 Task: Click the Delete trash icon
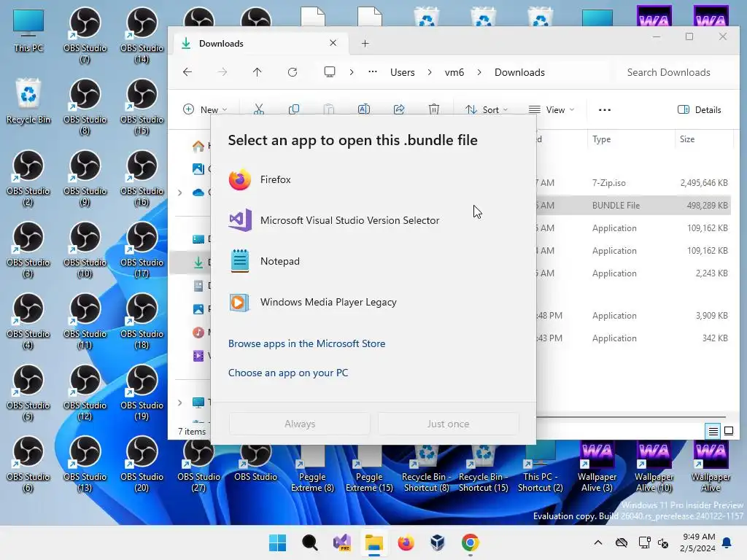[434, 109]
